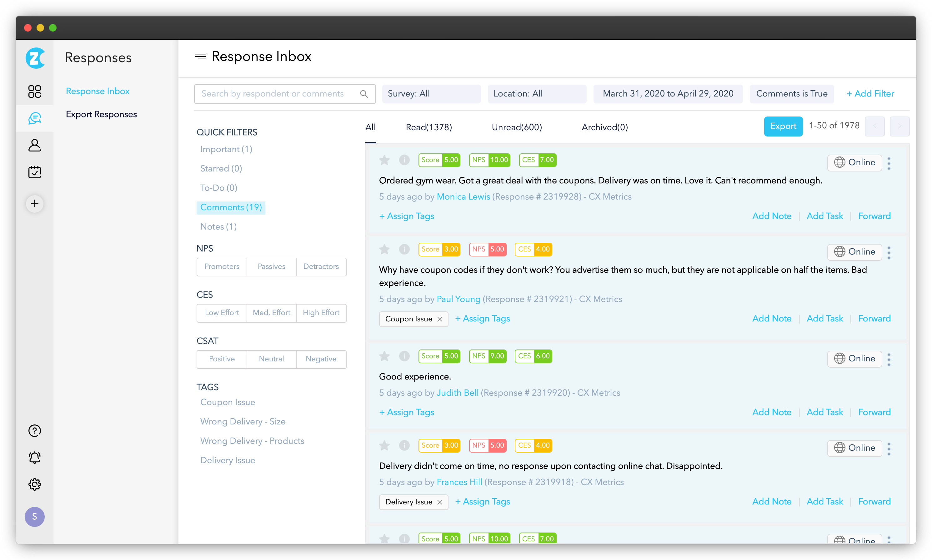Click the search by respondent or comments field
This screenshot has width=932, height=560.
(x=285, y=94)
